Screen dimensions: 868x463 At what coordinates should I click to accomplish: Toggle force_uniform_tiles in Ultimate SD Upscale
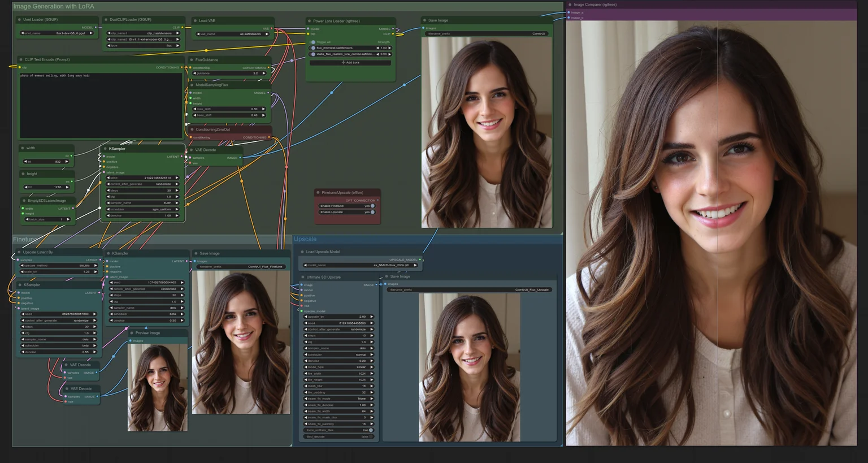point(371,430)
